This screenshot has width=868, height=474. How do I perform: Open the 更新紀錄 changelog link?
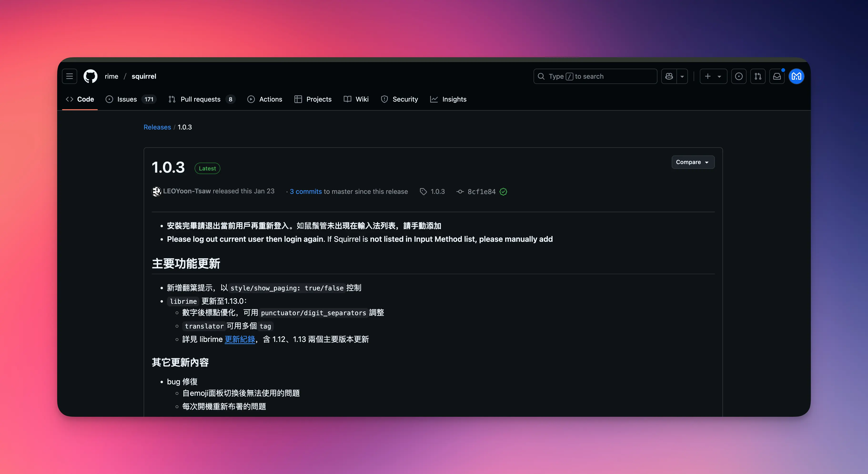point(240,339)
